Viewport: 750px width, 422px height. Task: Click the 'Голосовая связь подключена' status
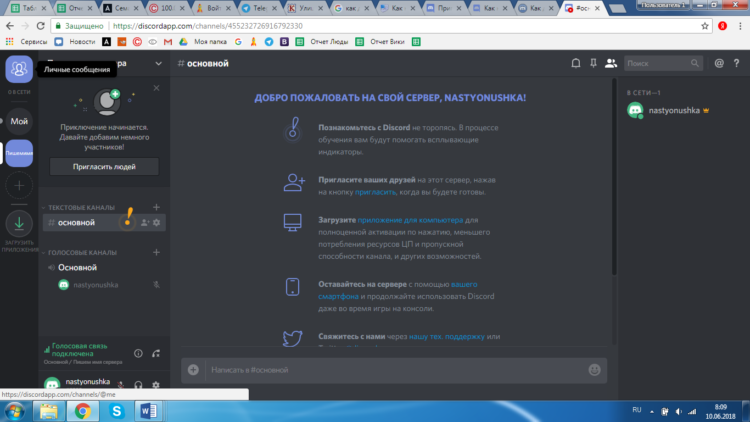(x=79, y=350)
